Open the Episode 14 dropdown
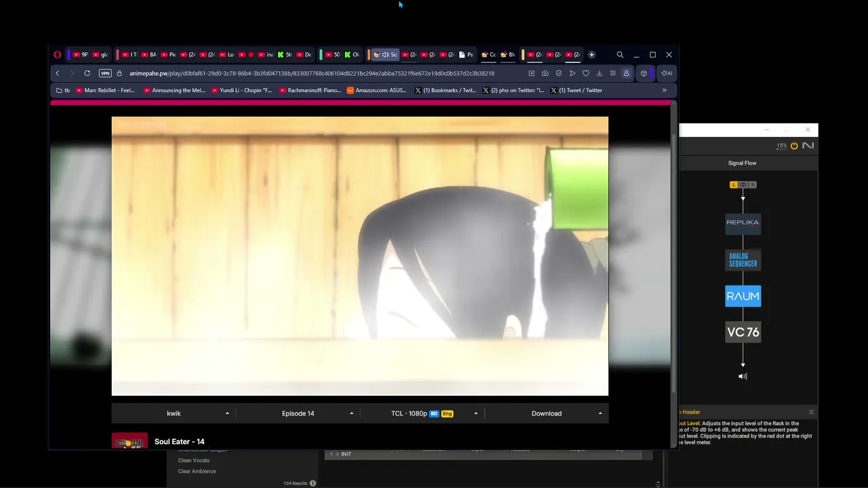Viewport: 868px width, 488px height. point(298,413)
